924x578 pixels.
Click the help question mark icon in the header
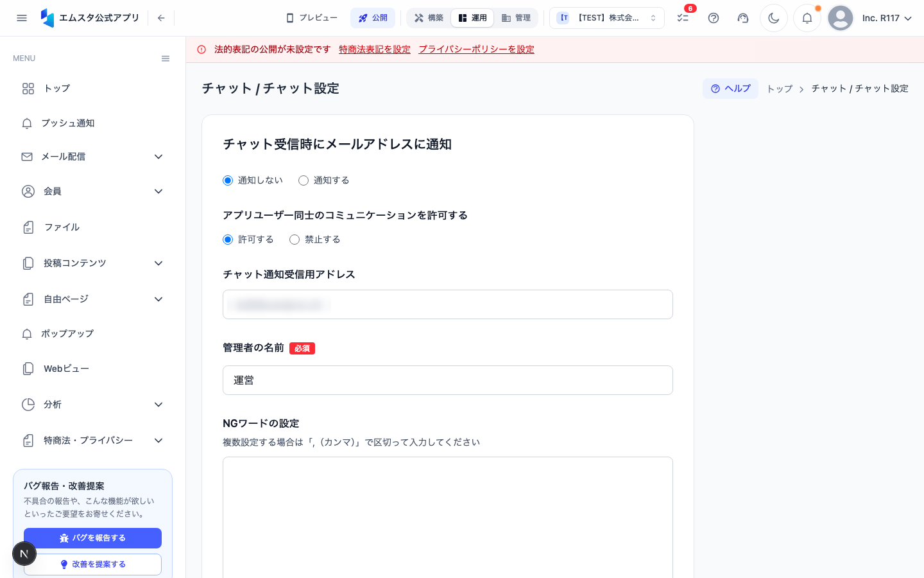714,18
